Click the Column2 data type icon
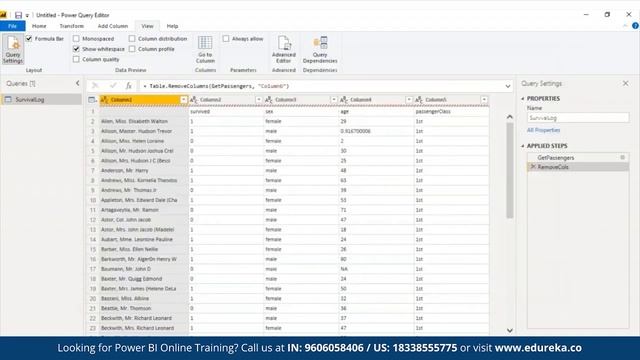This screenshot has width=640, height=360. [x=194, y=100]
